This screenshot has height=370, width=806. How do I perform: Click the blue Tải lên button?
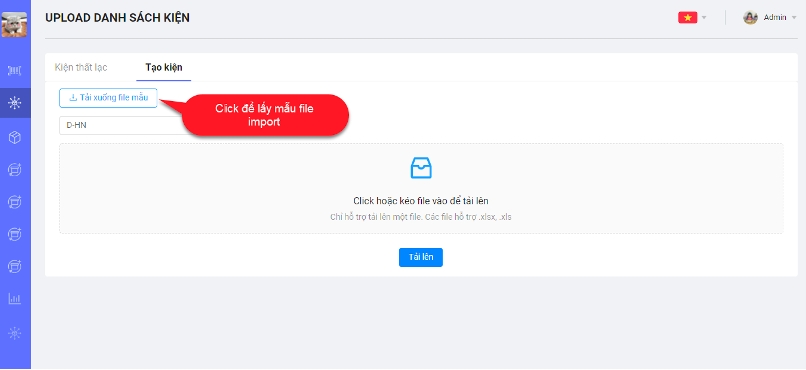420,257
